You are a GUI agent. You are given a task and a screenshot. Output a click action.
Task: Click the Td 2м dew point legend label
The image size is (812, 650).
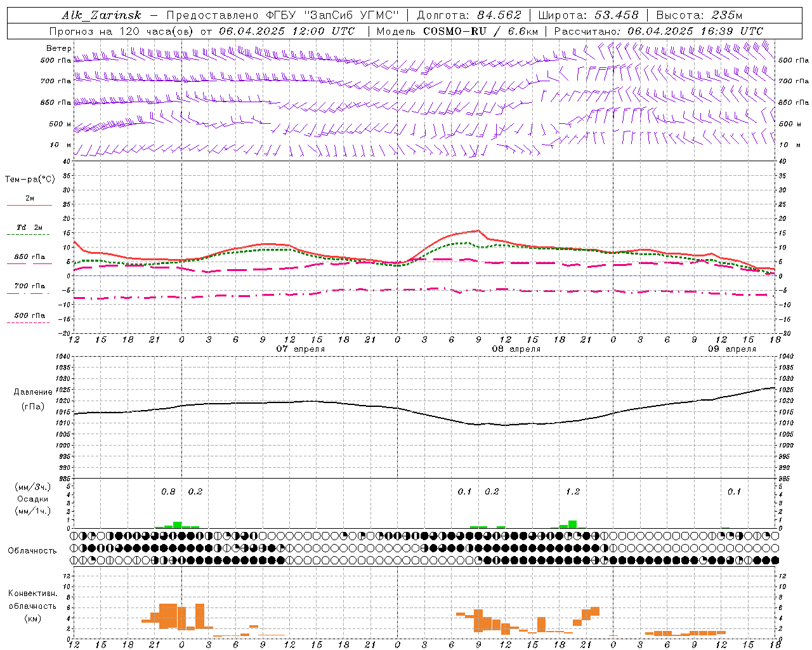tap(30, 227)
